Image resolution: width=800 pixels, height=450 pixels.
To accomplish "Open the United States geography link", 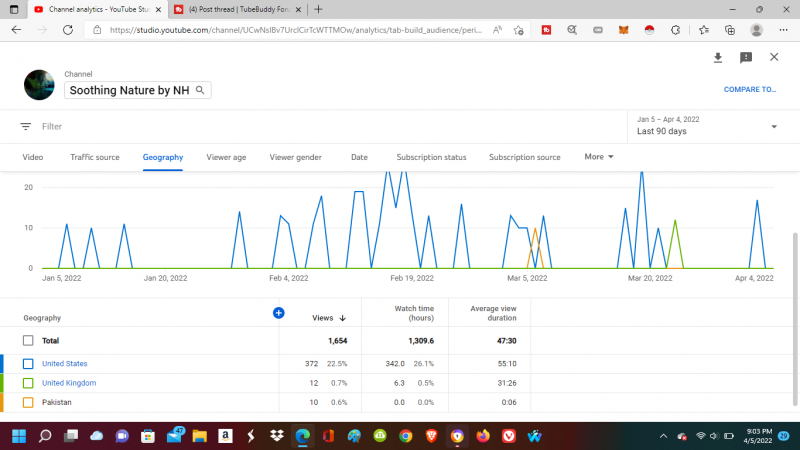I will [x=64, y=364].
